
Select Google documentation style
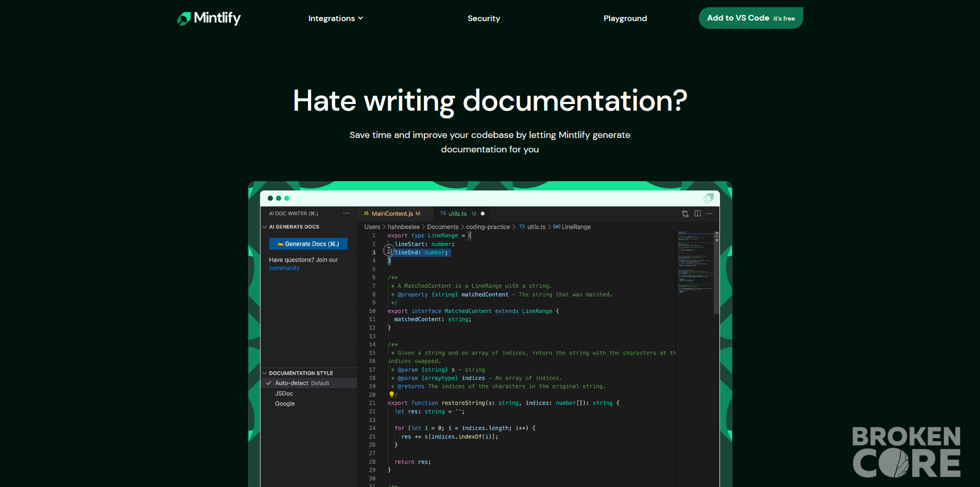[285, 404]
